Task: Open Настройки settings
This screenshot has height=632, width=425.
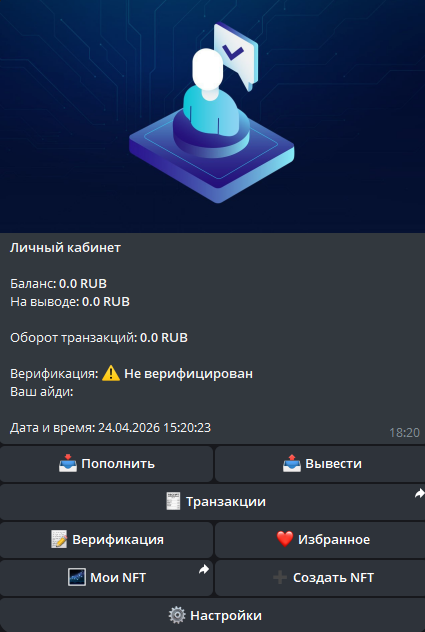Action: [x=212, y=615]
